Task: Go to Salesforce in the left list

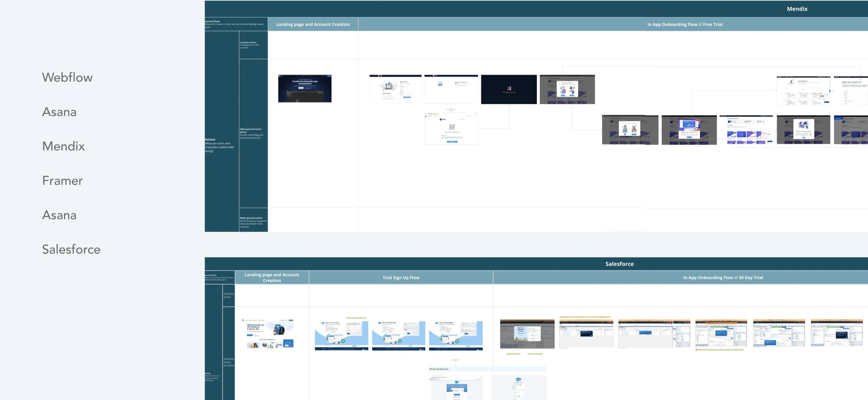Action: pyautogui.click(x=71, y=250)
